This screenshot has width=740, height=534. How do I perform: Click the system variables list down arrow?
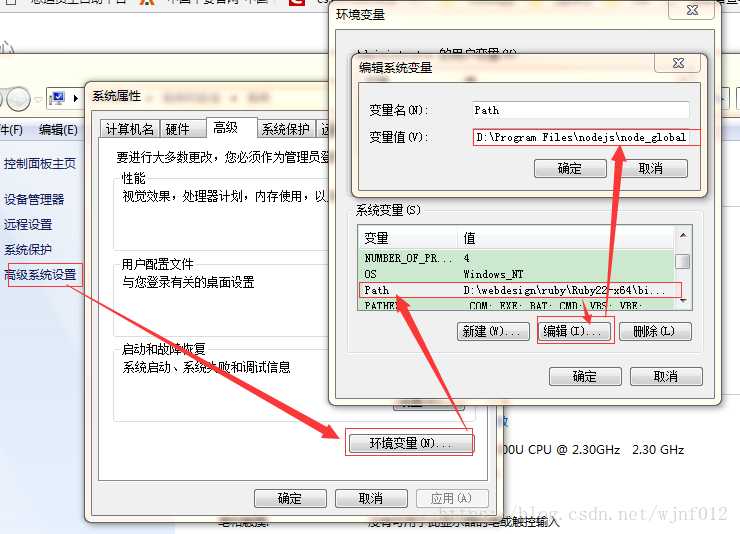(x=683, y=301)
